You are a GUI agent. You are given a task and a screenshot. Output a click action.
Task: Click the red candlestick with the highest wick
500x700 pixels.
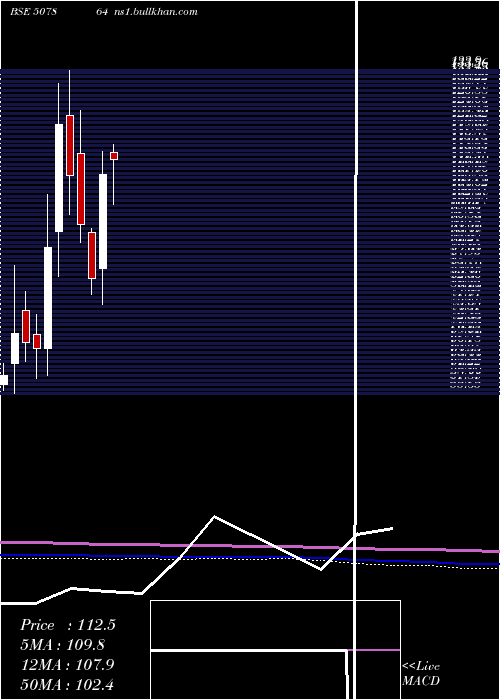coord(70,146)
